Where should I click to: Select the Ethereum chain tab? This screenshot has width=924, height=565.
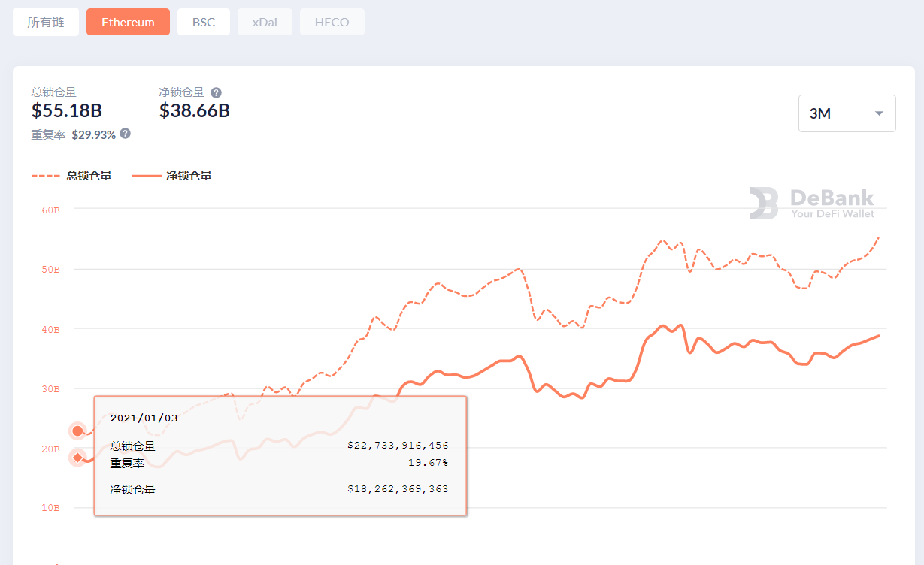tap(128, 23)
